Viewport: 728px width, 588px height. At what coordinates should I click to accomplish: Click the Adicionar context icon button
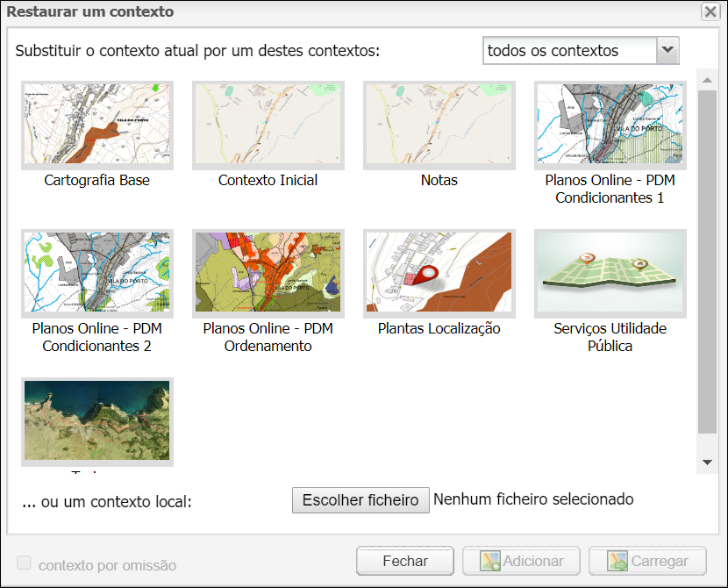coord(521,561)
